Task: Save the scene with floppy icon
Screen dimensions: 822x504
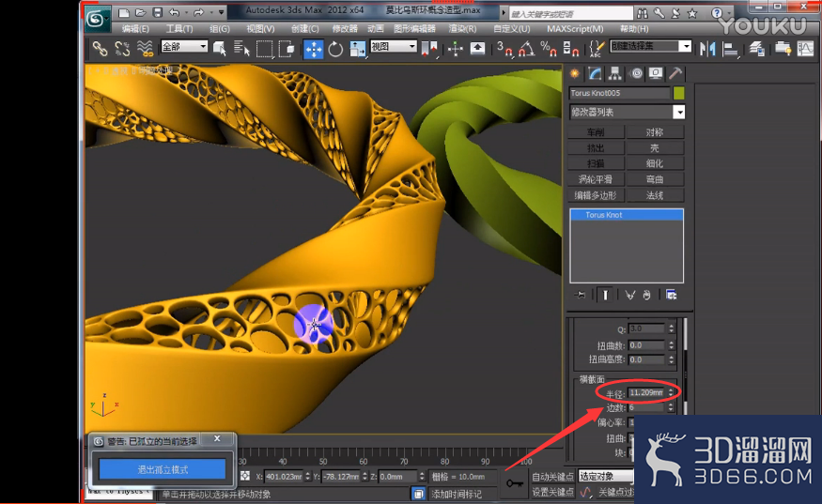Action: tap(157, 12)
